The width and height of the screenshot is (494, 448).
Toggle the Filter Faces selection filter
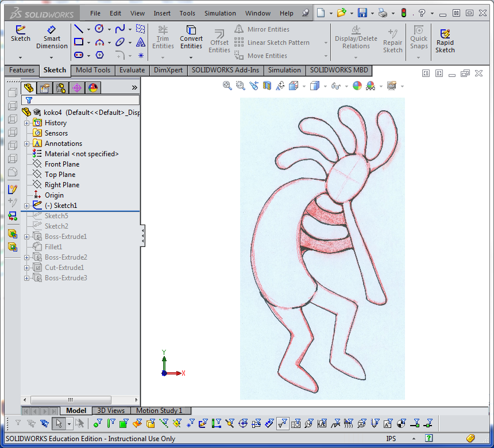click(x=124, y=423)
